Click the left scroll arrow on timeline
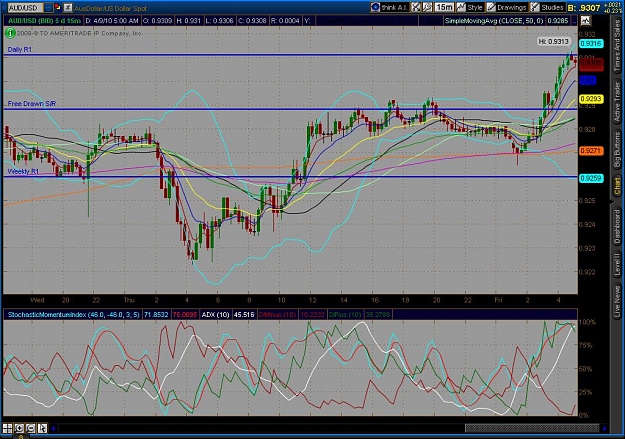 click(53, 429)
